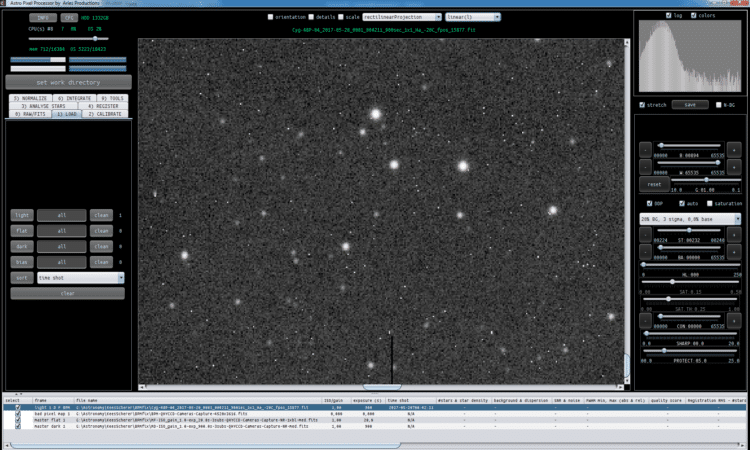Adjust the SHARP slider
This screenshot has height=450, width=750.
click(x=691, y=334)
